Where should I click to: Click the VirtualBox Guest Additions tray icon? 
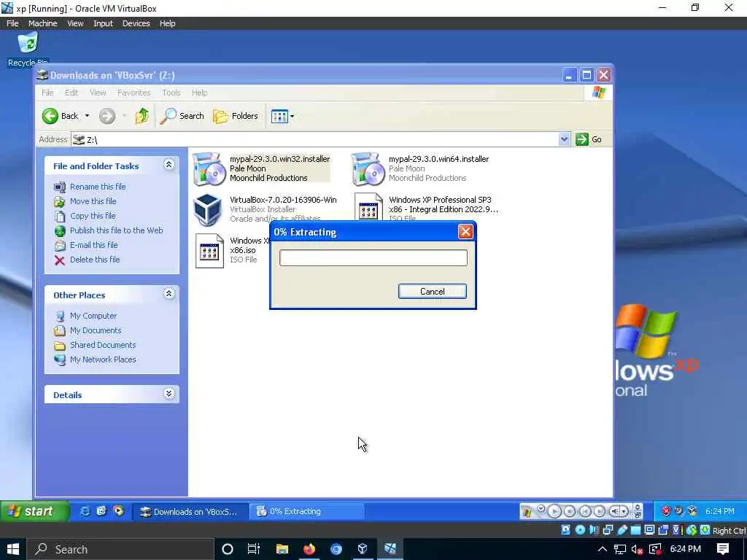pos(692,511)
